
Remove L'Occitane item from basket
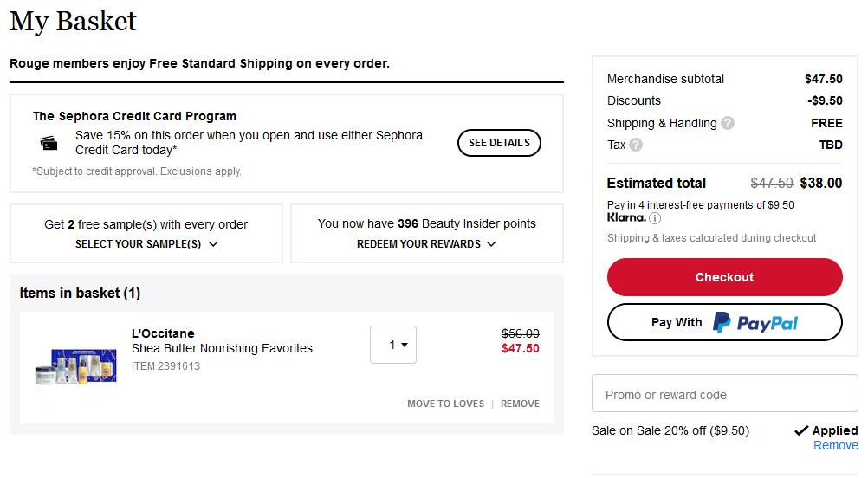520,404
